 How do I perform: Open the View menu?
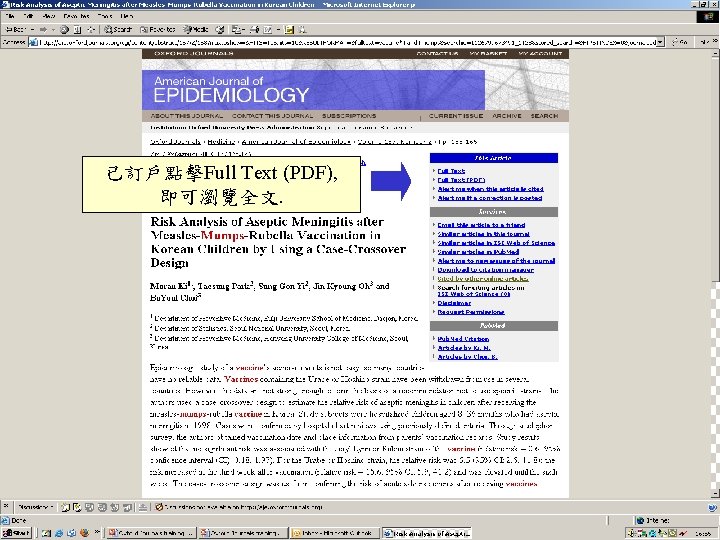pos(49,16)
